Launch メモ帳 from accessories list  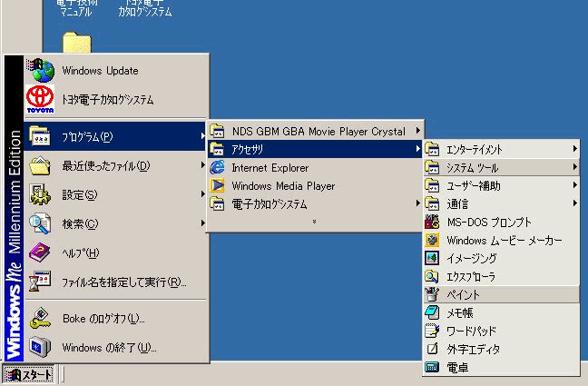(502, 312)
